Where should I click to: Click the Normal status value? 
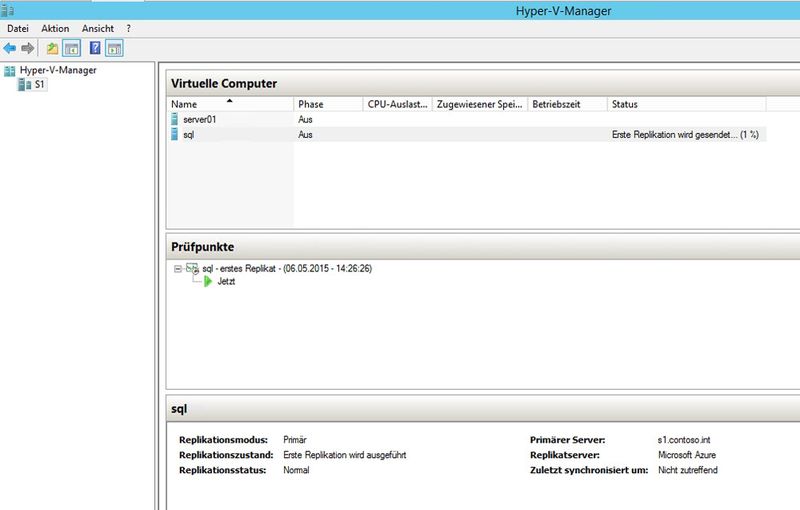(296, 470)
